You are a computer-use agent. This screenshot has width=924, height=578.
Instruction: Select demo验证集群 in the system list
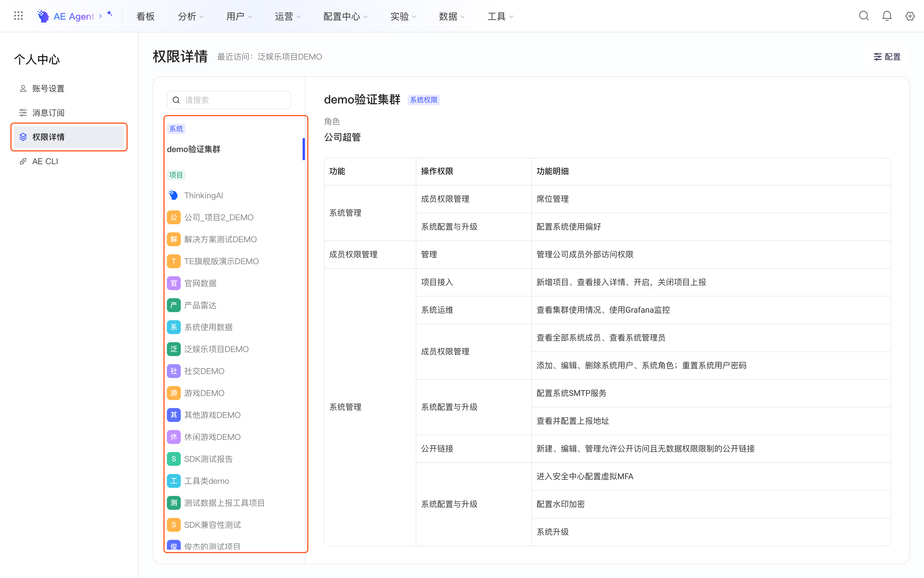235,149
